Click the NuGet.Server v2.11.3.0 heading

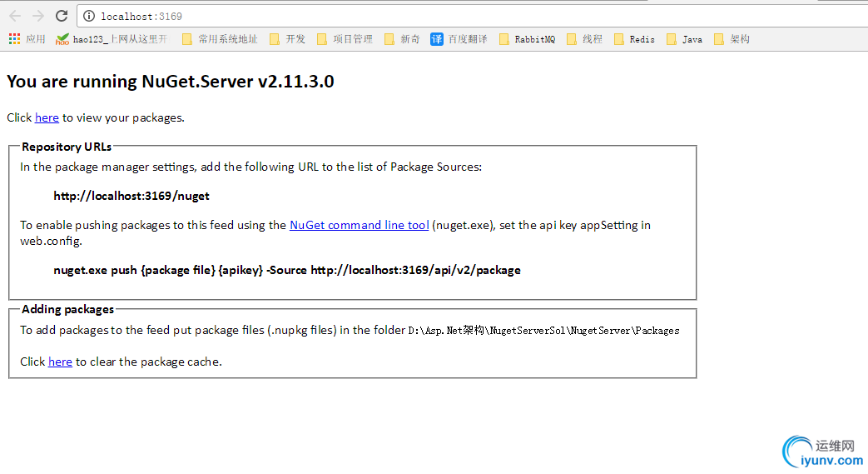171,82
